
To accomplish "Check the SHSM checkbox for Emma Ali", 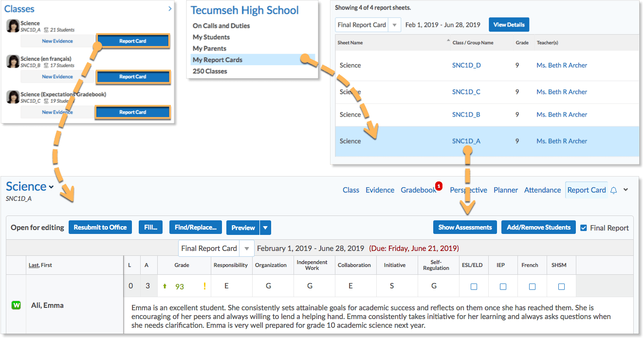I will tap(561, 286).
